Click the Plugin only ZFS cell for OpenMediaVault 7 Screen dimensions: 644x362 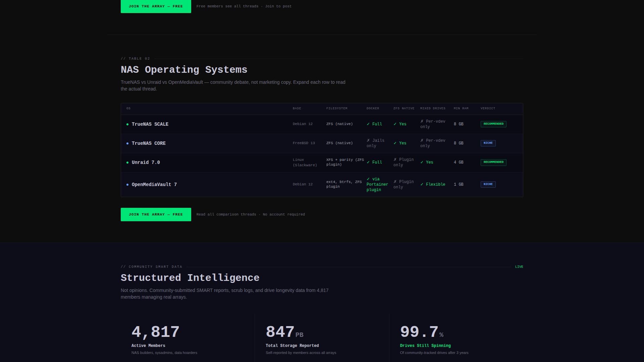tap(404, 184)
